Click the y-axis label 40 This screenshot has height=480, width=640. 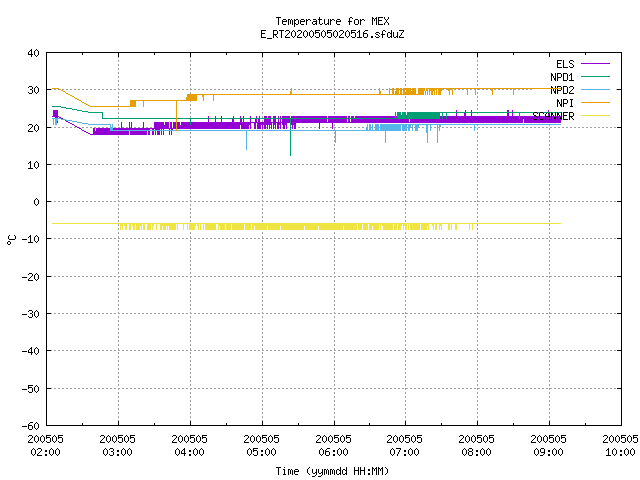point(33,53)
